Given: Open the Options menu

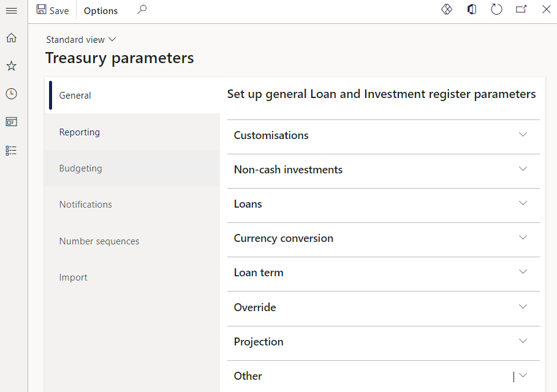Looking at the screenshot, I should click(100, 10).
